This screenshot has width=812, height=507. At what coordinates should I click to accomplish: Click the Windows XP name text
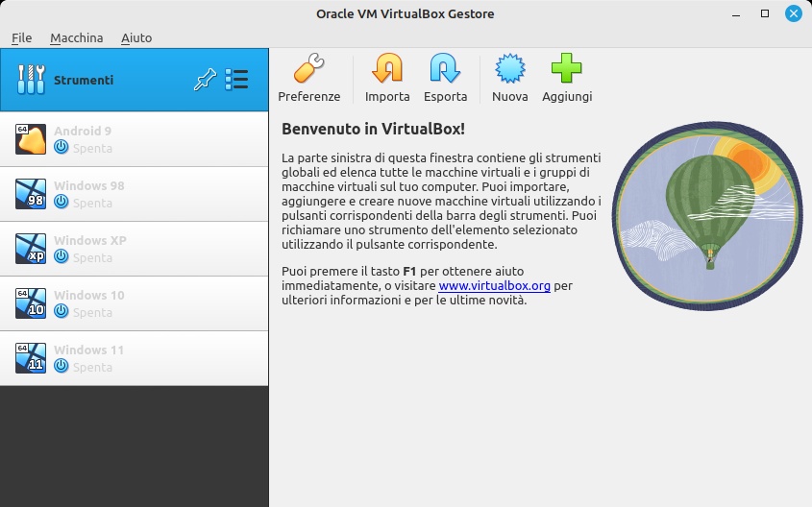pos(90,241)
